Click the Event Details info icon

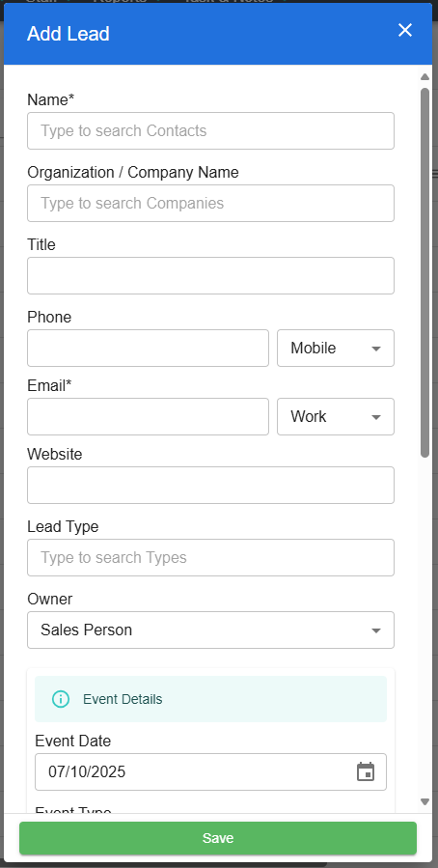(x=61, y=699)
